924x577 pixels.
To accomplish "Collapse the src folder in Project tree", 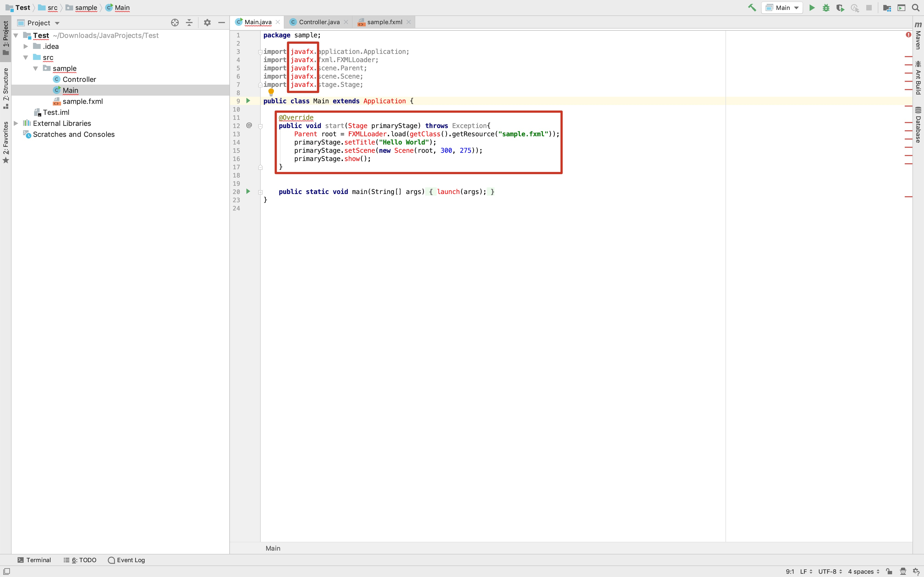I will point(25,57).
